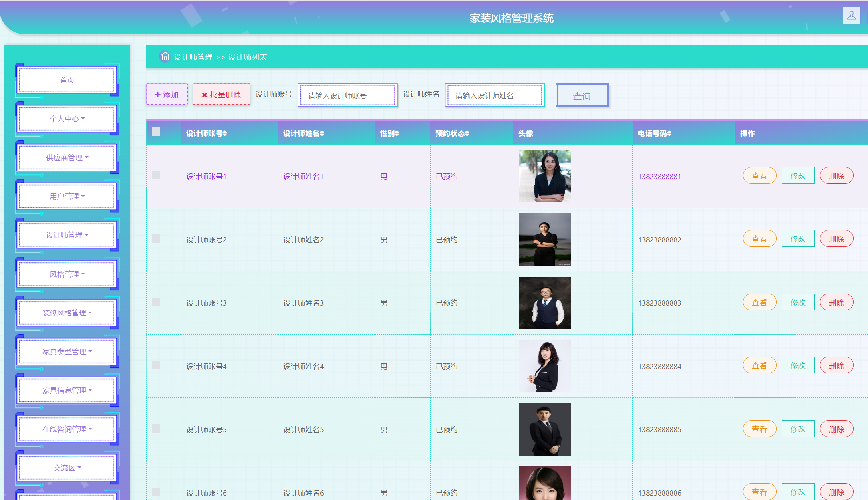
Task: Check the row for 设计师账号2
Action: pos(156,238)
